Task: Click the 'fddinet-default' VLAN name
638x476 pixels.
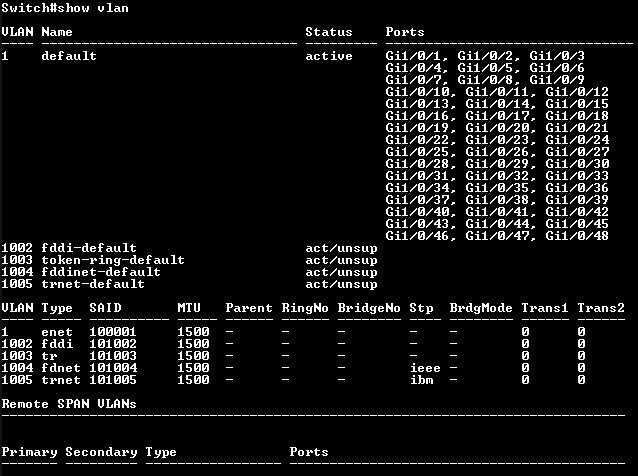Action: point(101,272)
